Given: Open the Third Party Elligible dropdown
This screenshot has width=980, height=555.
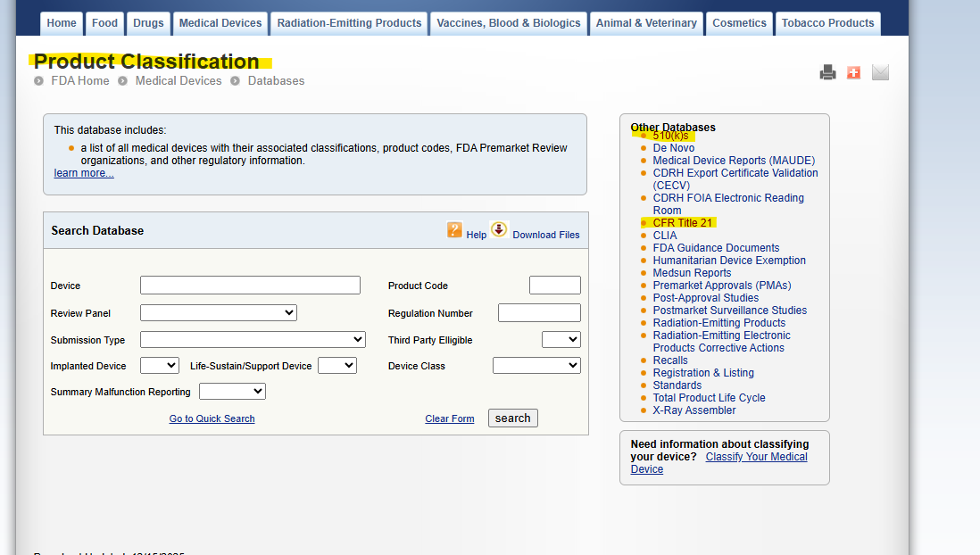Looking at the screenshot, I should coord(561,339).
